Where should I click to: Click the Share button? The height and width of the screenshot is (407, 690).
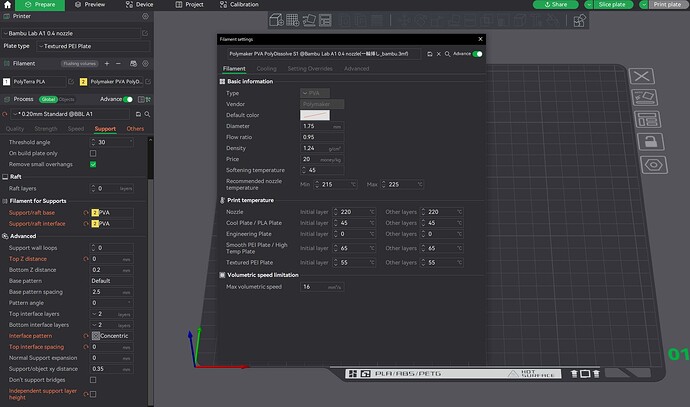tap(556, 4)
